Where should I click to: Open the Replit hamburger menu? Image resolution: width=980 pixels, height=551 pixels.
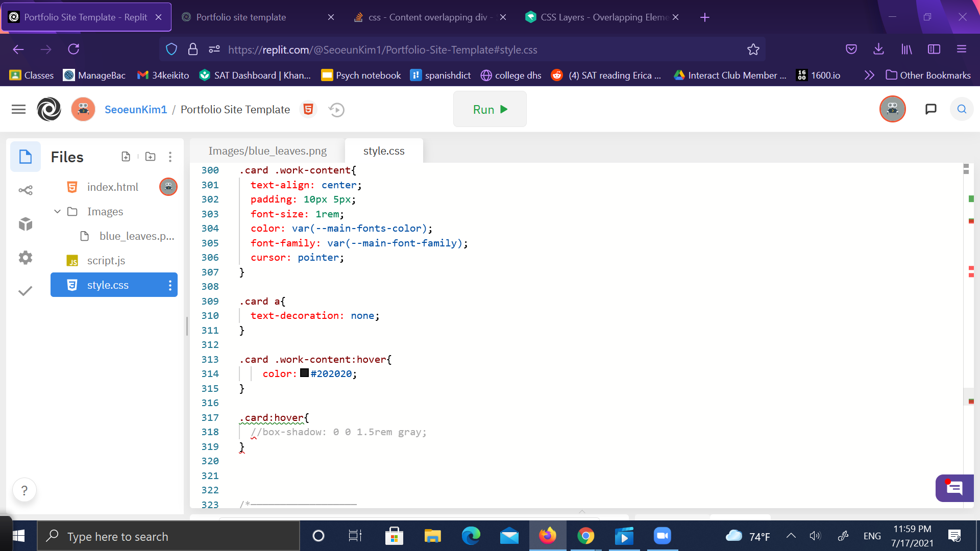(18, 109)
